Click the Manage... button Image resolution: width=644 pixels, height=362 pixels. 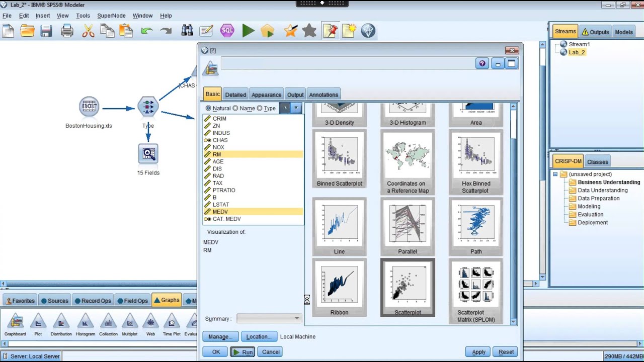coord(220,336)
